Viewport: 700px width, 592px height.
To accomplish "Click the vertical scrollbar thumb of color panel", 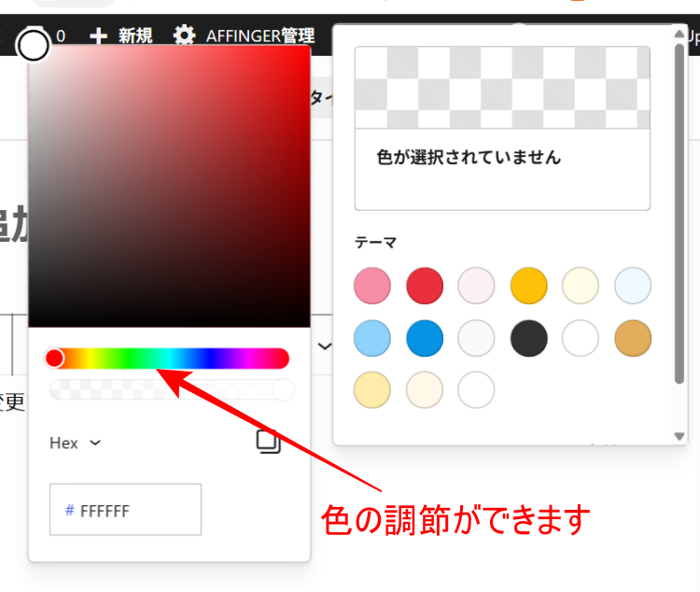I will (x=679, y=214).
